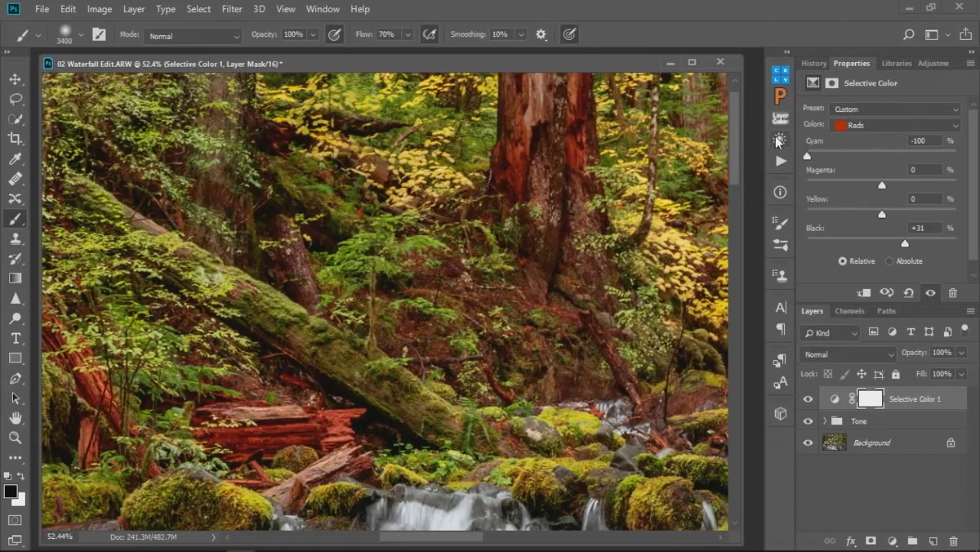Clip adjustment to layer below button

pyautogui.click(x=864, y=292)
